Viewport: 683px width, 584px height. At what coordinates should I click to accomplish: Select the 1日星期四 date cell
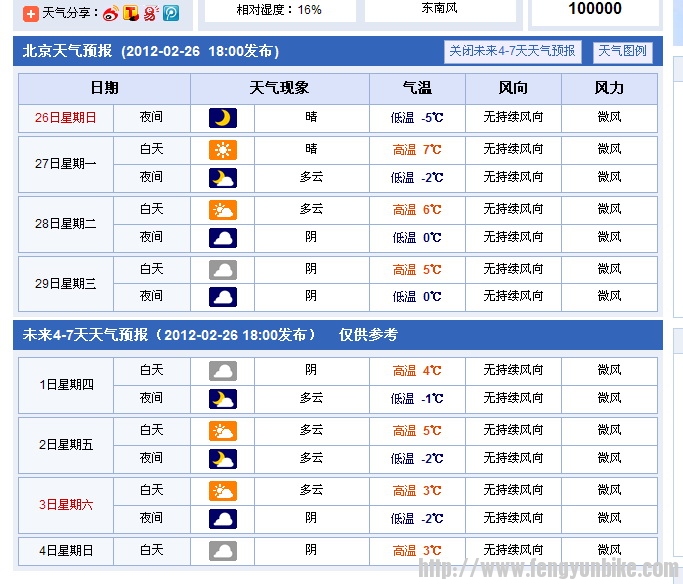click(66, 385)
